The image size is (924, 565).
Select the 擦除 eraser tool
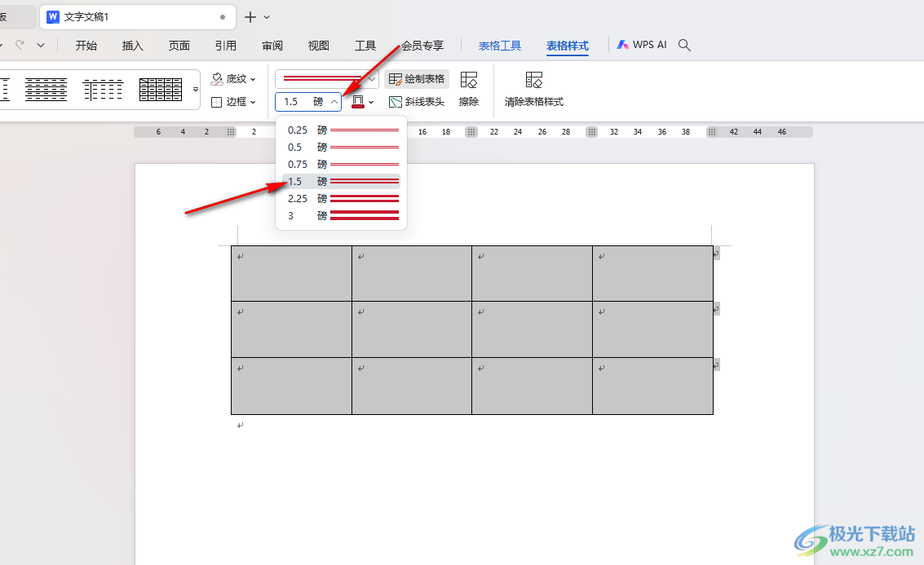(469, 89)
